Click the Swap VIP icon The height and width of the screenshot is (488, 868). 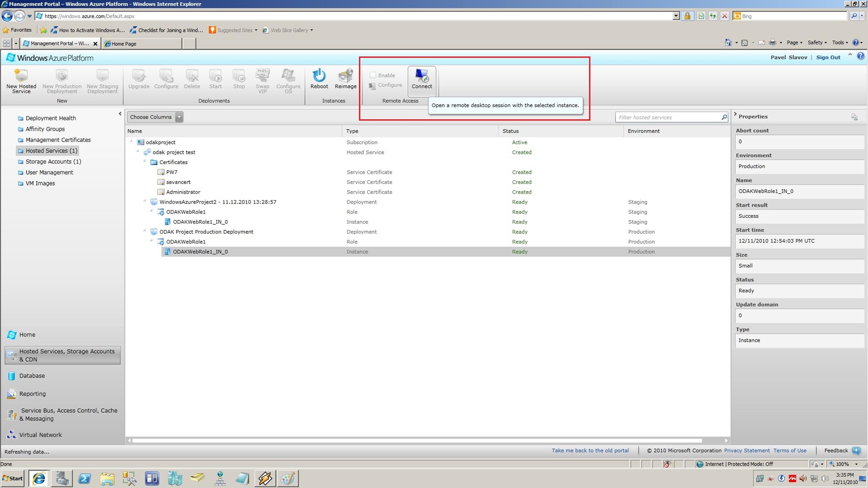pyautogui.click(x=262, y=75)
